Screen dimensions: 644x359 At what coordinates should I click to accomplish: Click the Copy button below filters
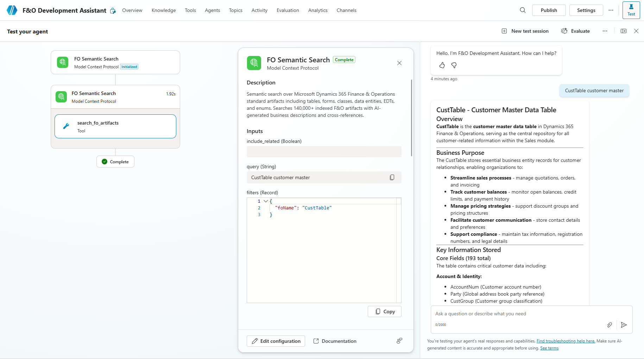[x=385, y=311]
